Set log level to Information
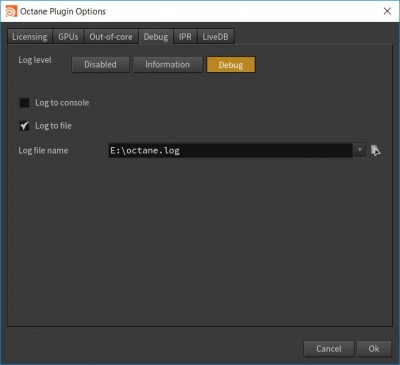Screen dimensions: 400x365 coord(167,65)
